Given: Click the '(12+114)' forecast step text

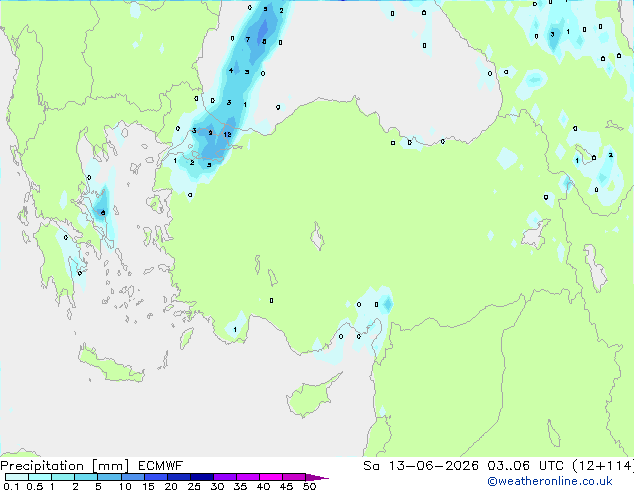Looking at the screenshot, I should [x=603, y=466].
